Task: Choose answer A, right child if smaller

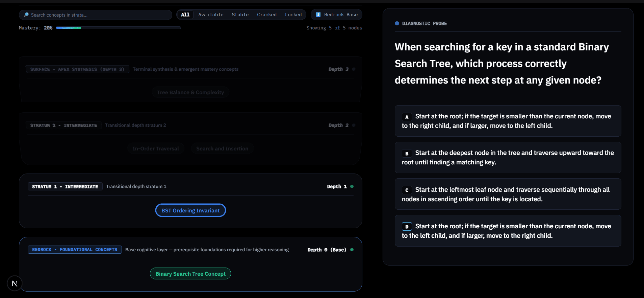Action: pyautogui.click(x=508, y=121)
